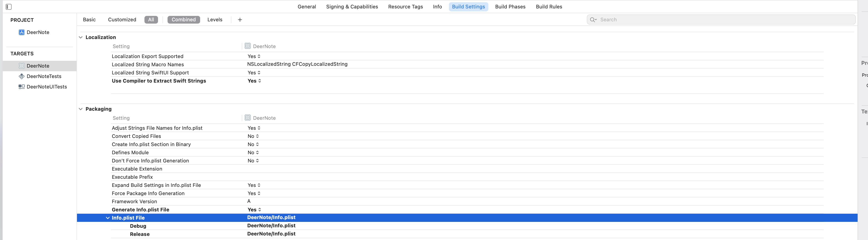Select Localization Export Supported setting label
The height and width of the screenshot is (240, 868).
click(148, 56)
